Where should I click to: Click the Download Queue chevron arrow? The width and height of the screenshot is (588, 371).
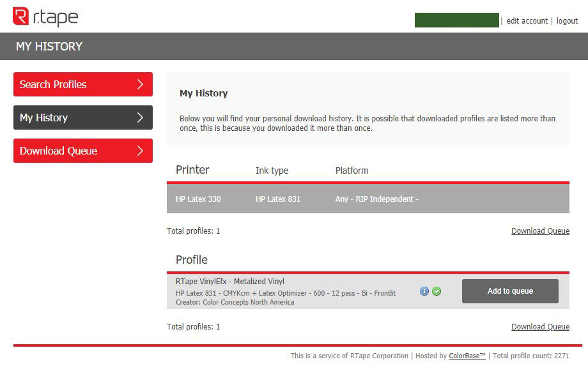140,151
